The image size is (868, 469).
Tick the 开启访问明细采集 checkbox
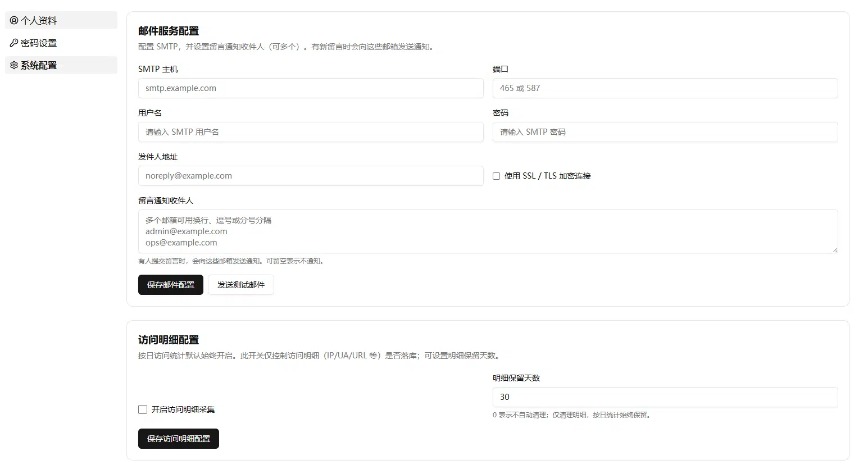pos(143,409)
